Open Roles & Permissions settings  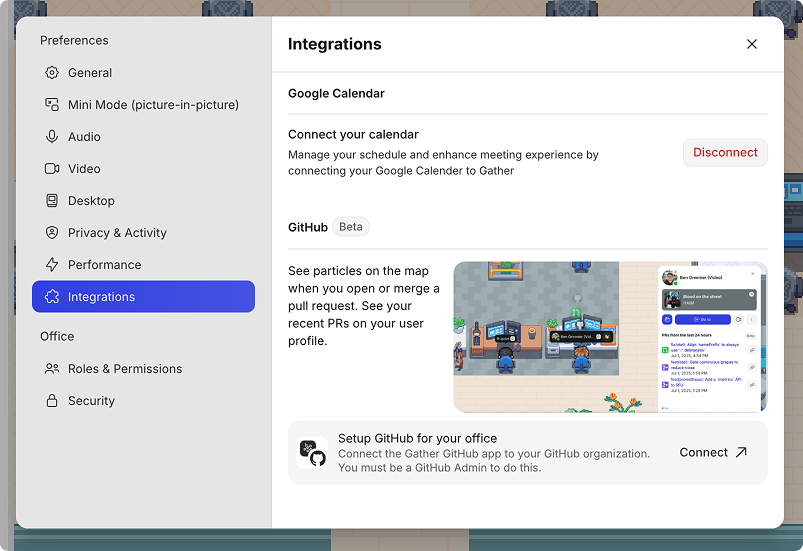(x=143, y=369)
